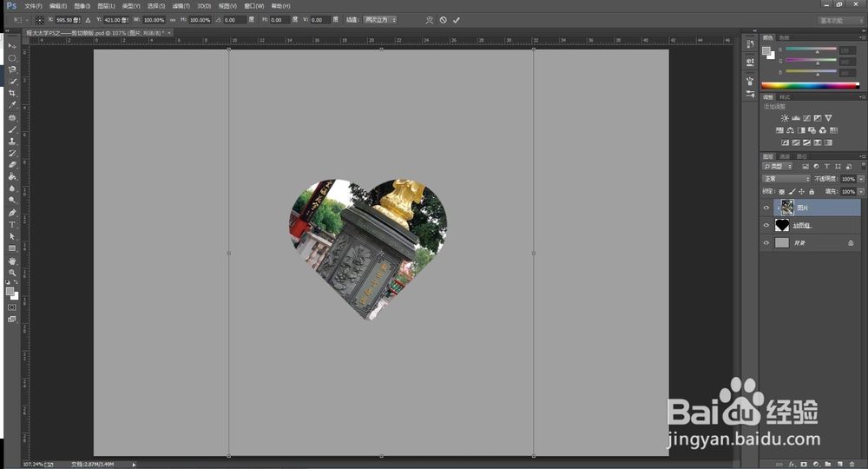Viewport: 868px width, 469px height.
Task: Select the Blur tool
Action: click(12, 188)
